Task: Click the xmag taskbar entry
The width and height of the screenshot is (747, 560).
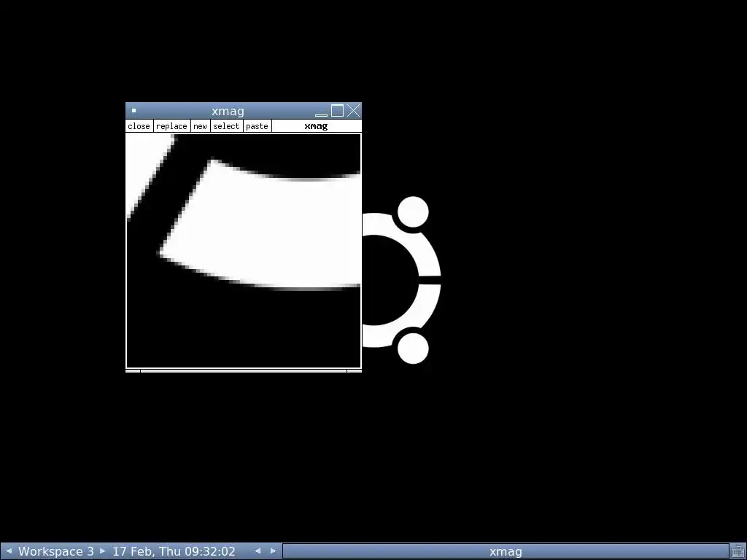Action: 506,551
